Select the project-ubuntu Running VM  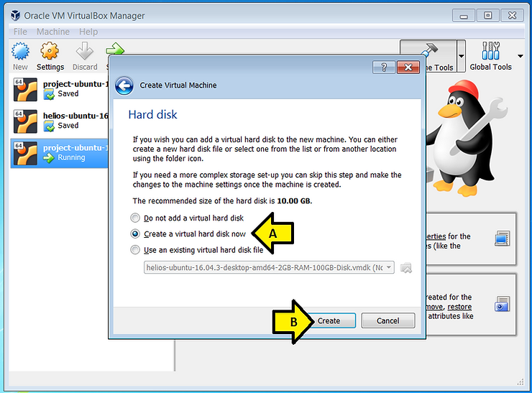pyautogui.click(x=60, y=153)
